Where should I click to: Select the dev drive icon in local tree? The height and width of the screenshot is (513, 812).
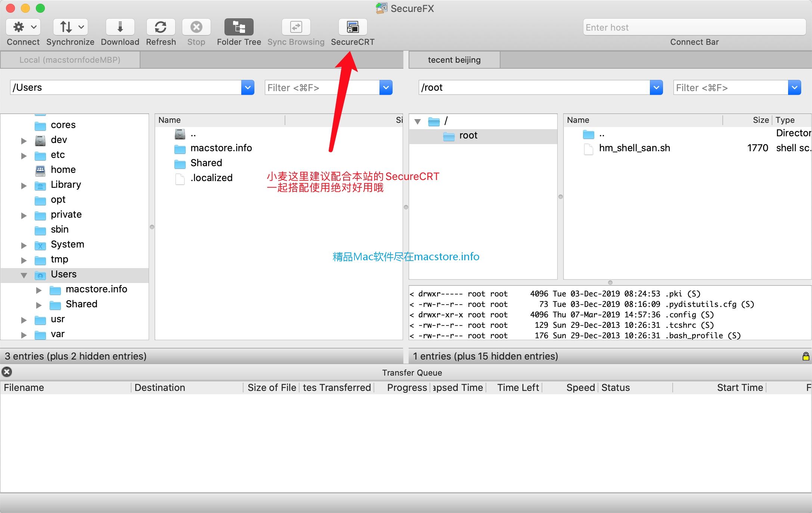40,140
